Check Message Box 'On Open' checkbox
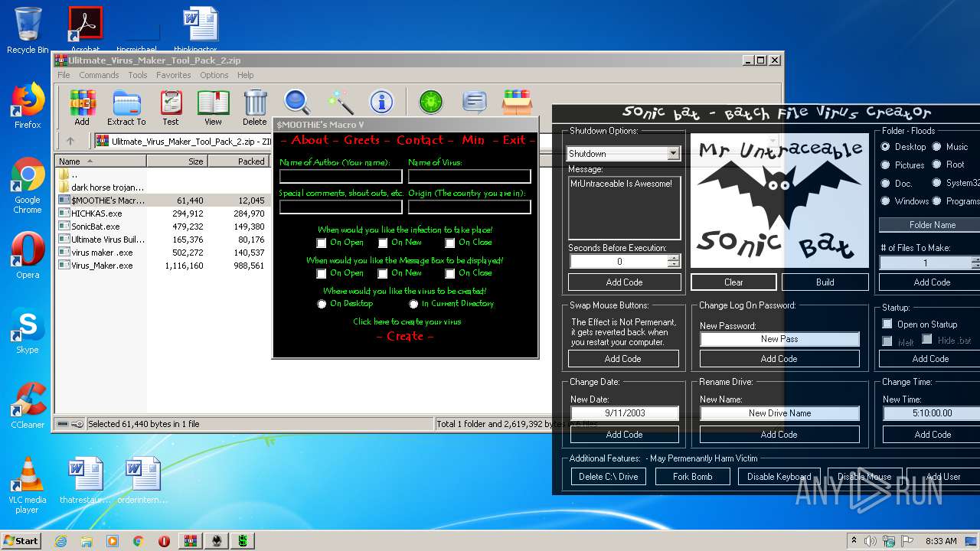 322,273
